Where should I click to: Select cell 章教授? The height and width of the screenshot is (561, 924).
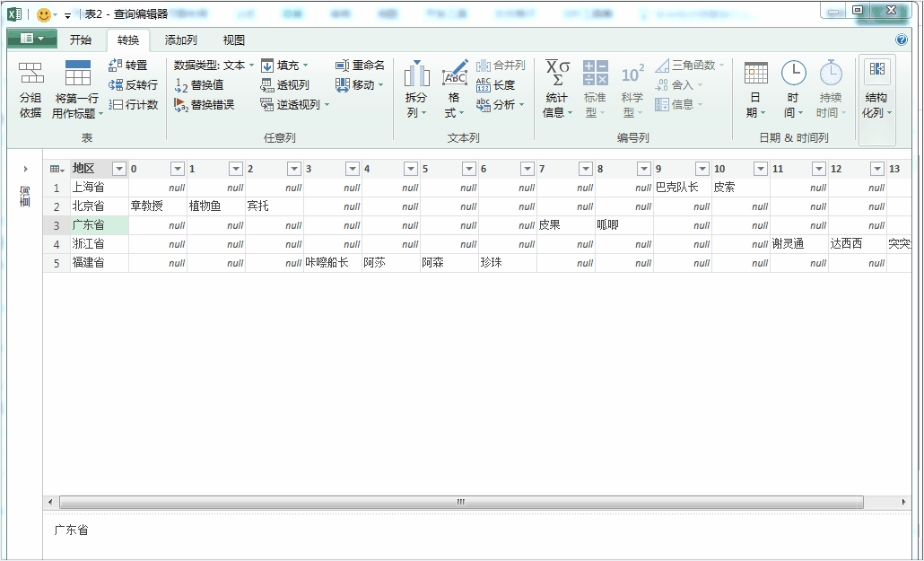[157, 206]
